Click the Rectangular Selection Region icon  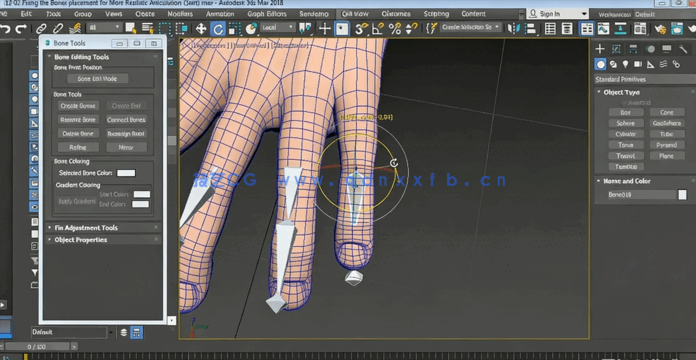tap(165, 29)
